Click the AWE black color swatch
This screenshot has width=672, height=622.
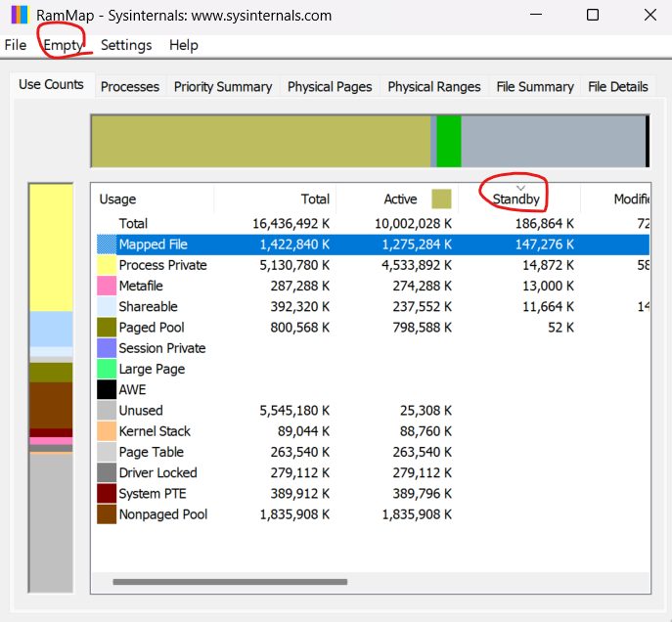(107, 390)
